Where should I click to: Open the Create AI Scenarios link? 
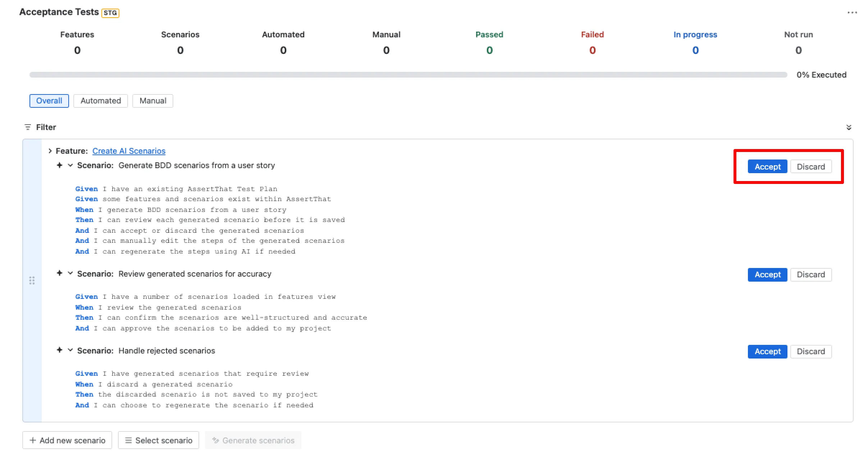[x=129, y=151]
